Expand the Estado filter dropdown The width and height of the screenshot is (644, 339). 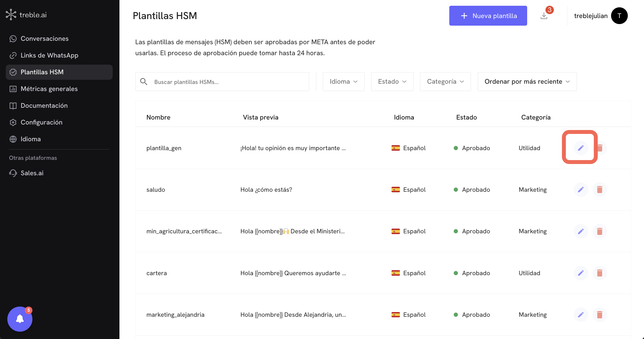click(392, 82)
